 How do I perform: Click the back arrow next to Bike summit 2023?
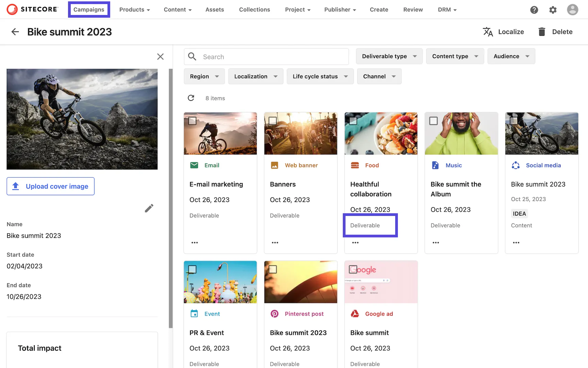[x=15, y=32]
